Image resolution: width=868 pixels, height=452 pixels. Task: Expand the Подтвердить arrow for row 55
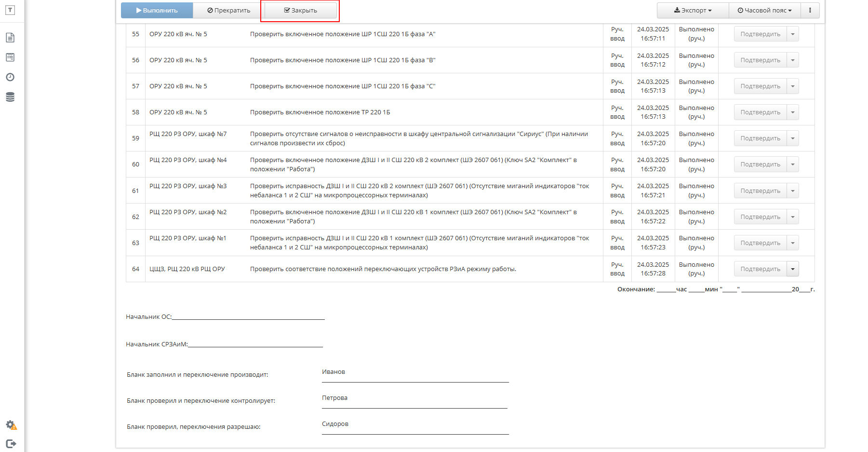point(793,34)
